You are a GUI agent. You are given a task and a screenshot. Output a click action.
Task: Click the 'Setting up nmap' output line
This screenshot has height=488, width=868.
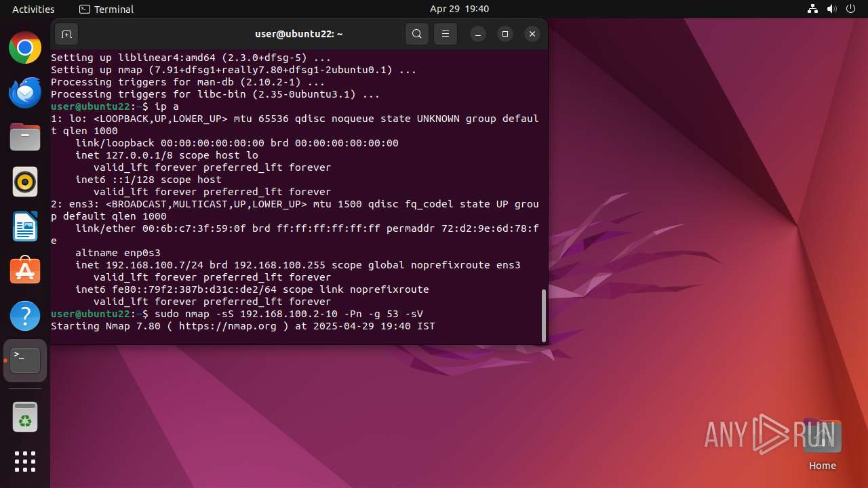tap(234, 70)
